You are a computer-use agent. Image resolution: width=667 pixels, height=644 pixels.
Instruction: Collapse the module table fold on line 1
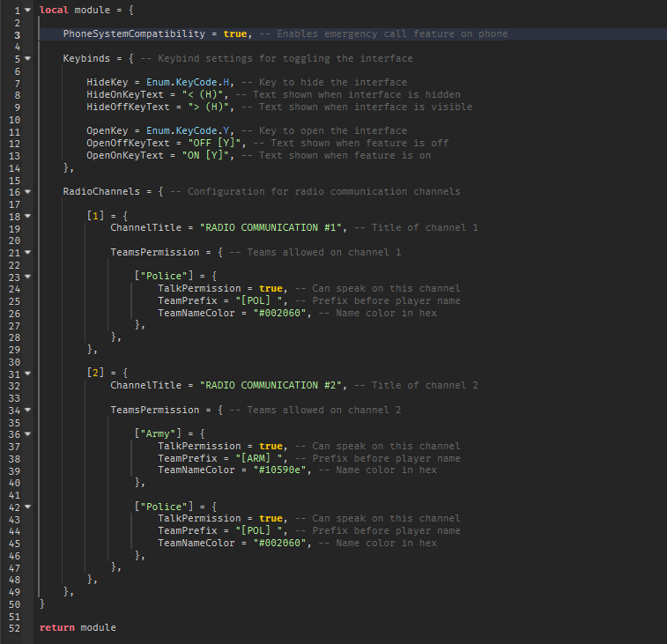point(28,10)
